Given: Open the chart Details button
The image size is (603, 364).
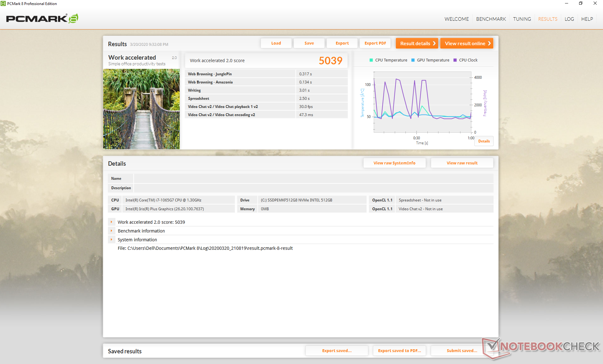Looking at the screenshot, I should point(484,141).
